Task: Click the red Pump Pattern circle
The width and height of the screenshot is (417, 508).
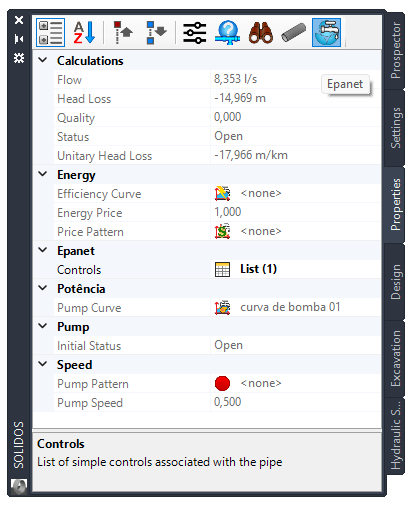Action: click(222, 383)
